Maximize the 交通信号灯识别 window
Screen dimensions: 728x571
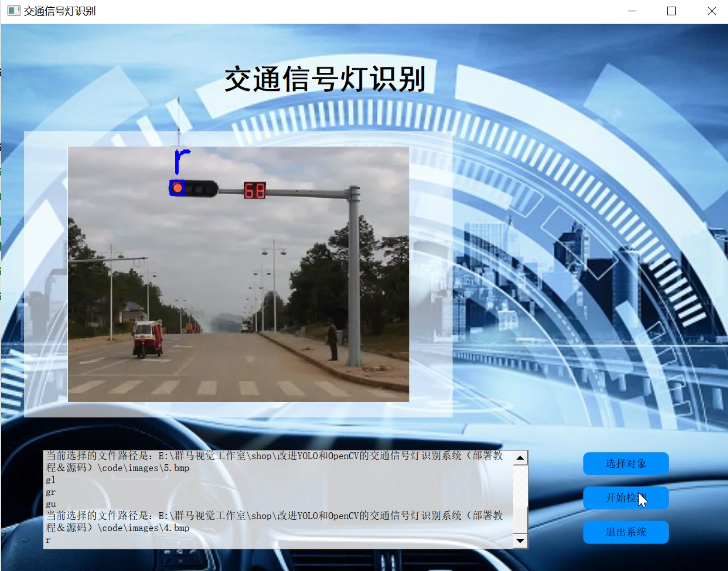pyautogui.click(x=671, y=11)
